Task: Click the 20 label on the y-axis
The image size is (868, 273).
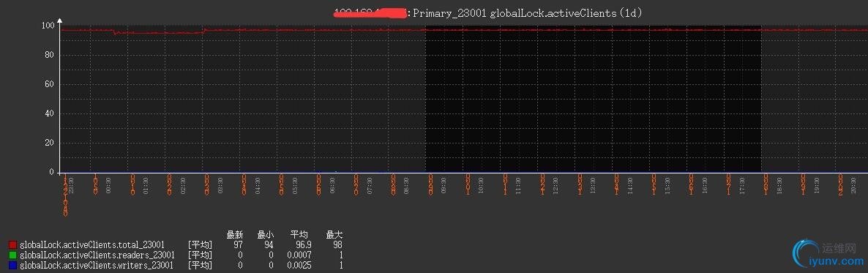Action: 50,143
